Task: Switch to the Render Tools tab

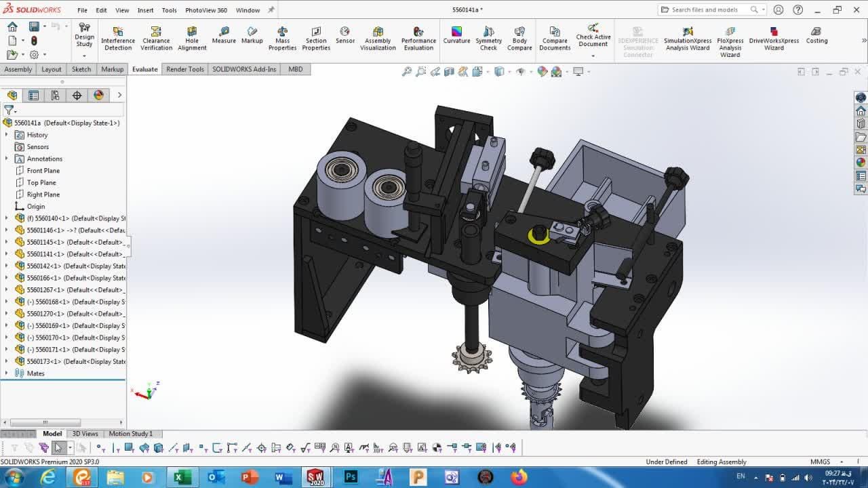Action: [x=185, y=69]
